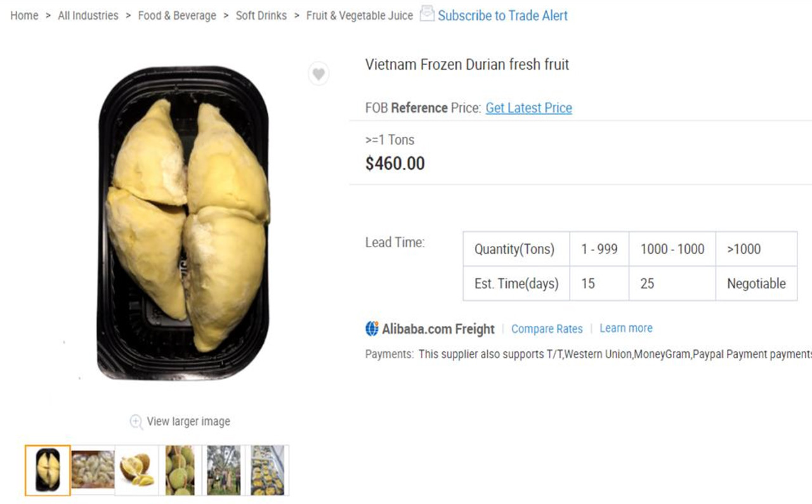
Task: Click Learn more freight link
Action: coord(625,328)
